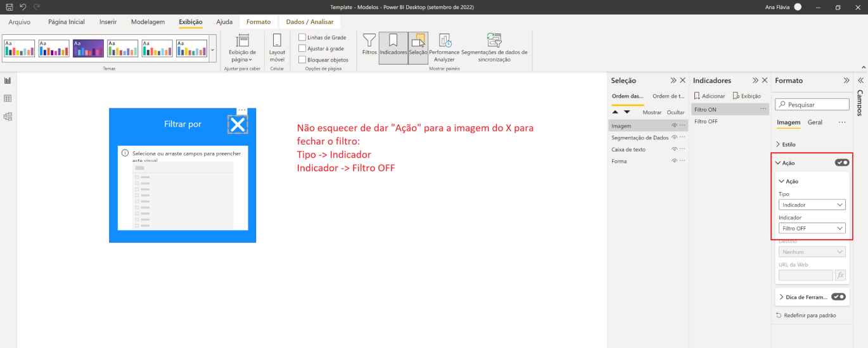Viewport: 868px width, 348px height.
Task: Click Redefinir para padrão link
Action: (806, 315)
